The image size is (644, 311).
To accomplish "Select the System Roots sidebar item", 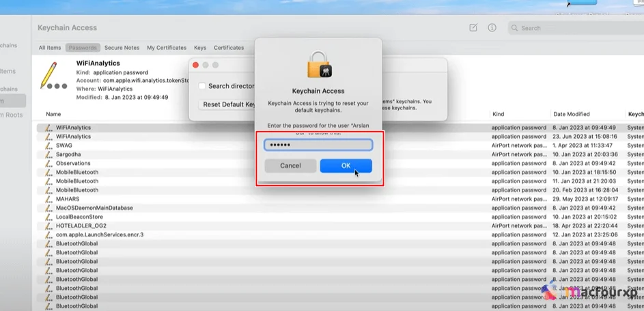I will 12,115.
